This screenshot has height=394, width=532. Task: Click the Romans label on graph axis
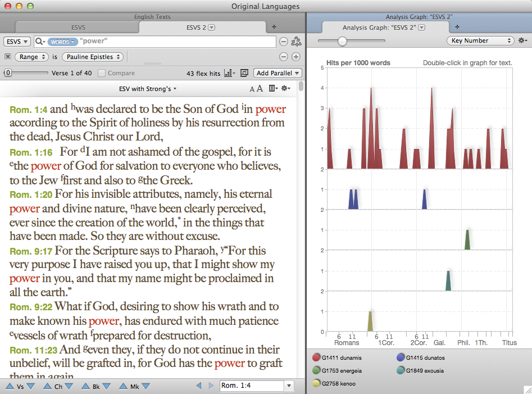(x=347, y=343)
